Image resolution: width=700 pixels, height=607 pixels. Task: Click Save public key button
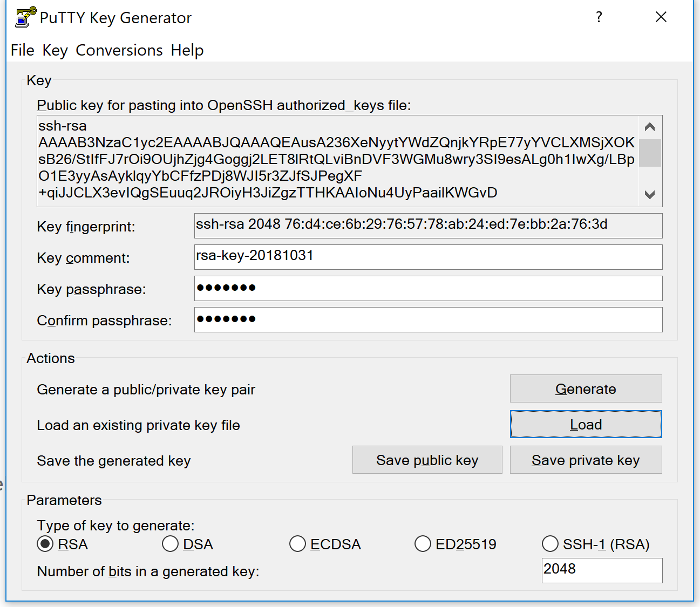[x=427, y=460]
